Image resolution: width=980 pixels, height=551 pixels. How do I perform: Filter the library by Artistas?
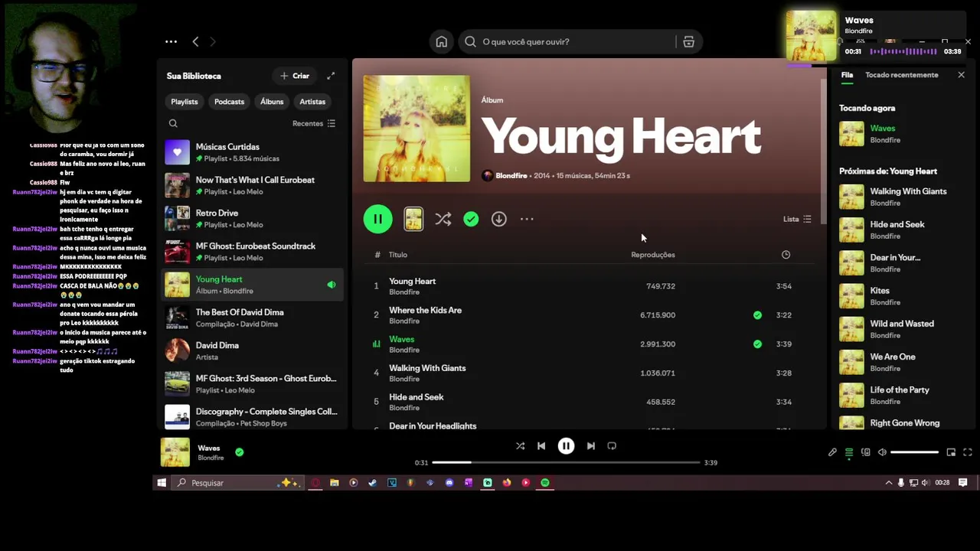(x=312, y=102)
